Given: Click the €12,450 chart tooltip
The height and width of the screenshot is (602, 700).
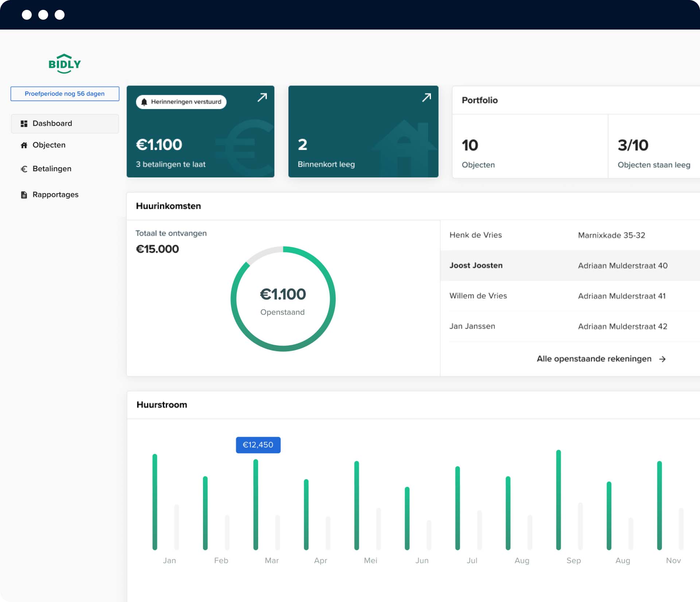Looking at the screenshot, I should 258,445.
